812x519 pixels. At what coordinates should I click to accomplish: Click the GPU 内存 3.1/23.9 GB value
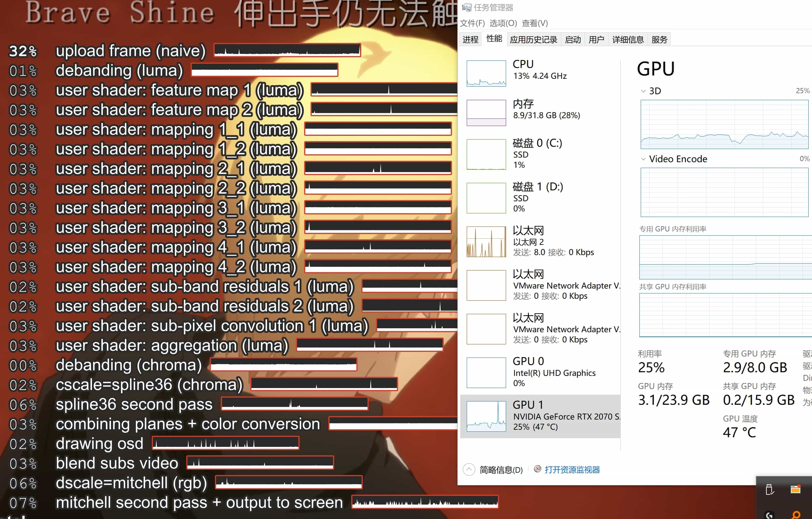tap(674, 400)
